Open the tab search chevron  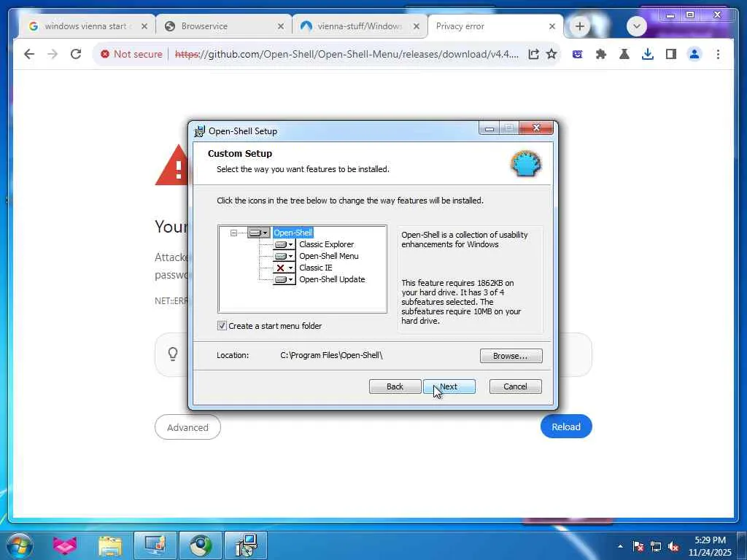point(636,26)
